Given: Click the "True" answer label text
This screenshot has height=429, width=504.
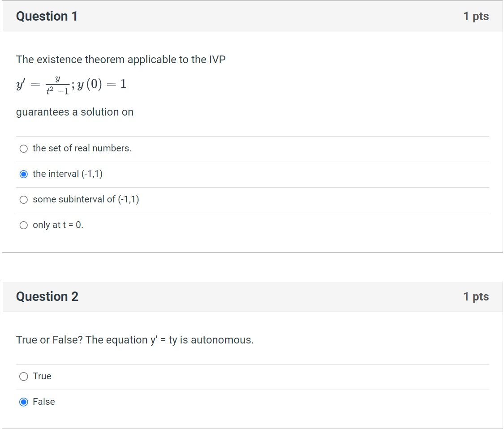Looking at the screenshot, I should tap(41, 377).
